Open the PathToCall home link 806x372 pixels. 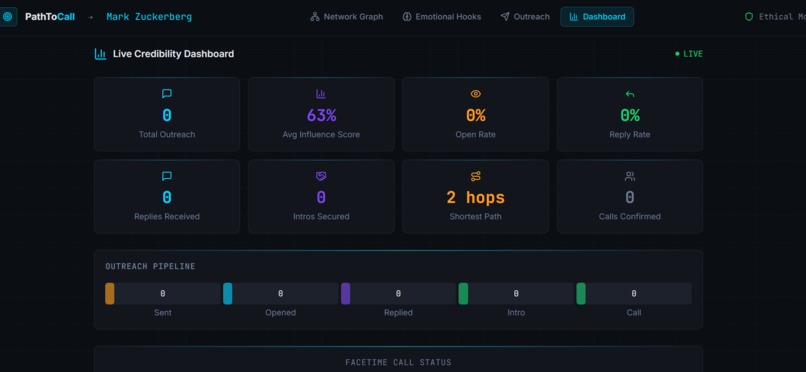click(x=50, y=17)
